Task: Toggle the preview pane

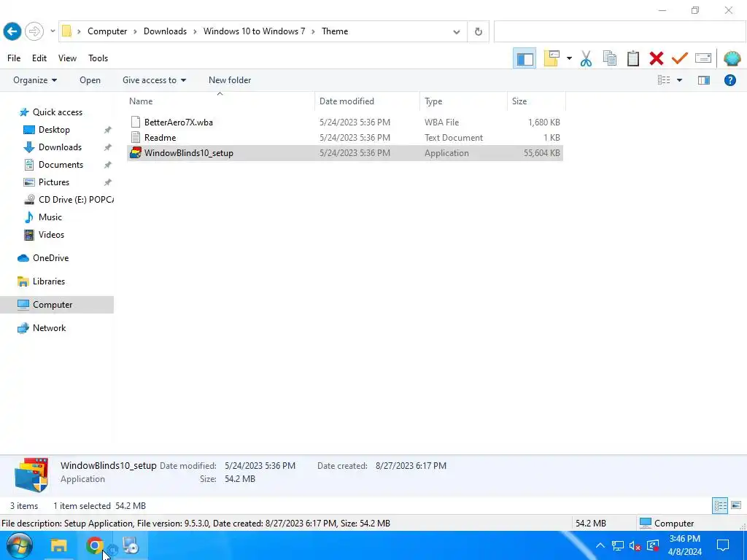Action: (704, 80)
